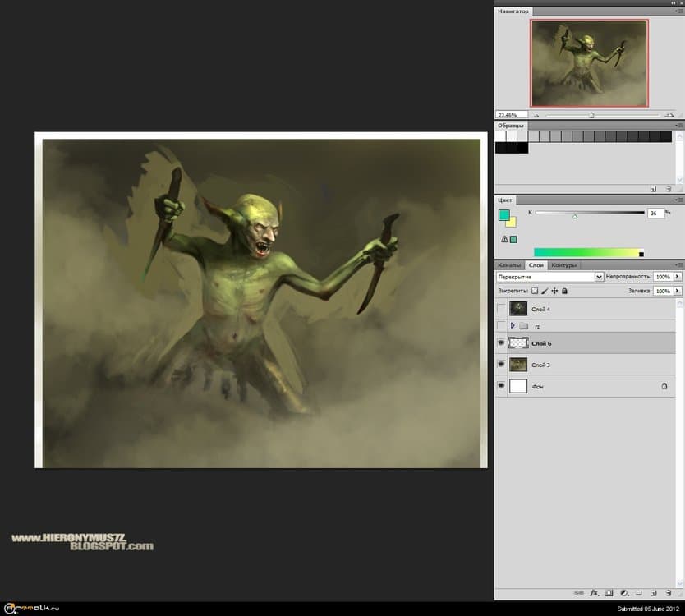Image resolution: width=685 pixels, height=616 pixels.
Task: Open the layer style fx menu
Action: (594, 593)
